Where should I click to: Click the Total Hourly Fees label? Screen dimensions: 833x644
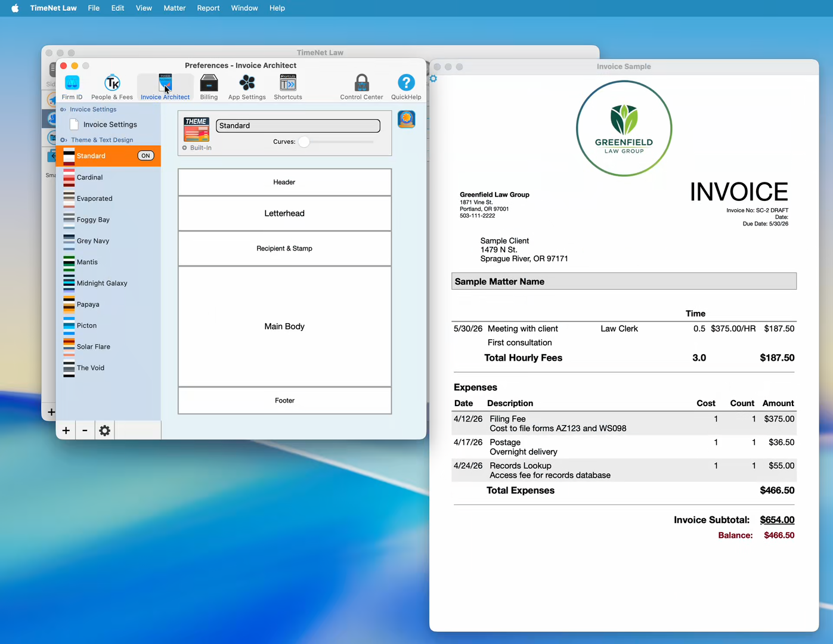(x=523, y=358)
